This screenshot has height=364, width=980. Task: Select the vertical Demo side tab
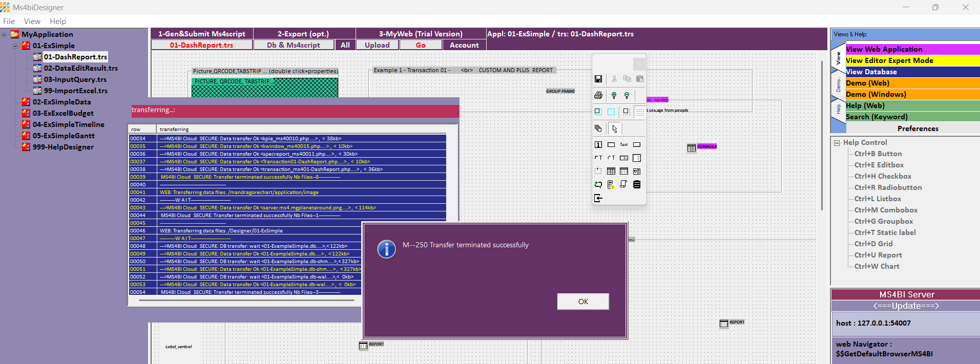pyautogui.click(x=838, y=85)
